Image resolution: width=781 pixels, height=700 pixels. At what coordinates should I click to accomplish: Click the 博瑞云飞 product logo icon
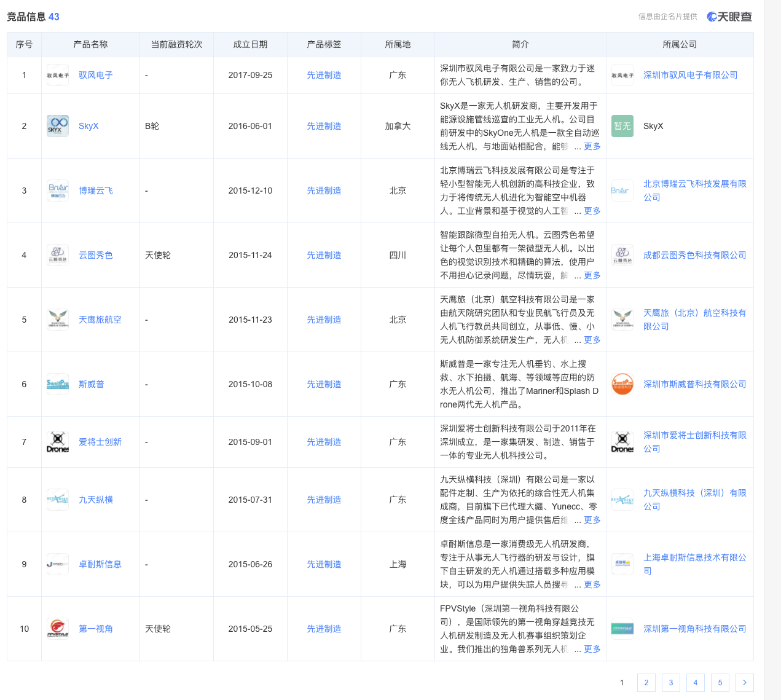(x=58, y=191)
